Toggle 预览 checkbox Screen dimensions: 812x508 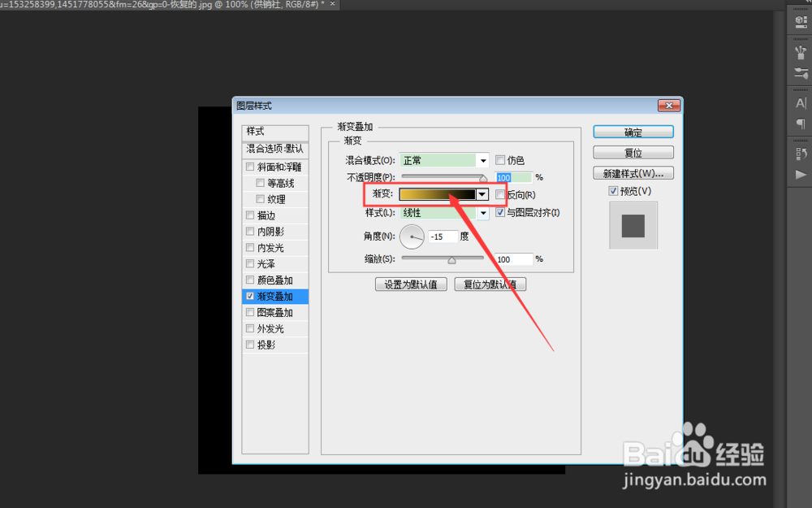pos(613,191)
